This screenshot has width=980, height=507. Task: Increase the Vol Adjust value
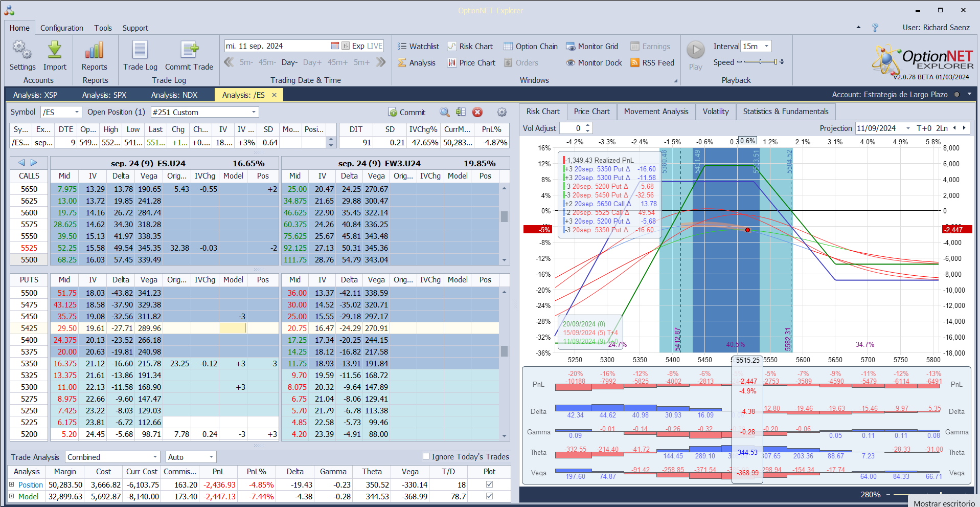[x=588, y=125]
